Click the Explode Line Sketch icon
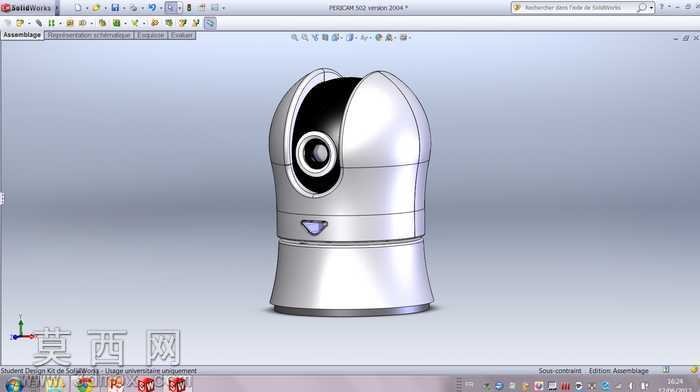The height and width of the screenshot is (392, 700). pyautogui.click(x=195, y=23)
